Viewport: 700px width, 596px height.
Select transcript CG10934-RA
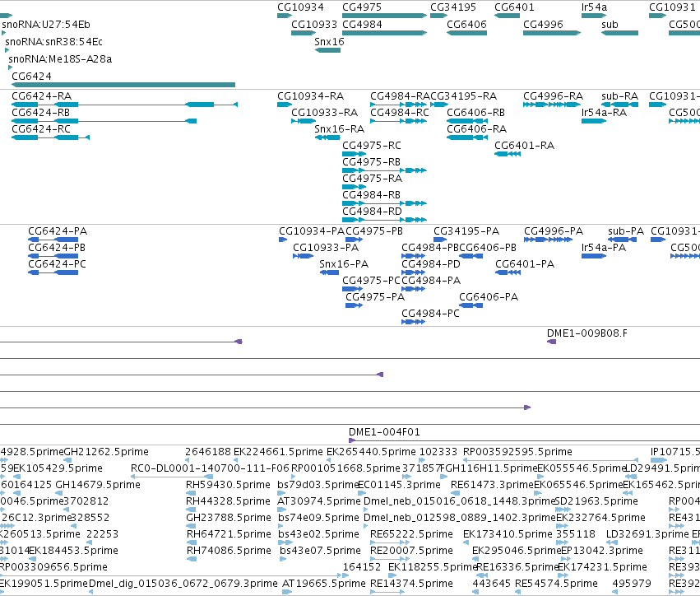coord(285,105)
